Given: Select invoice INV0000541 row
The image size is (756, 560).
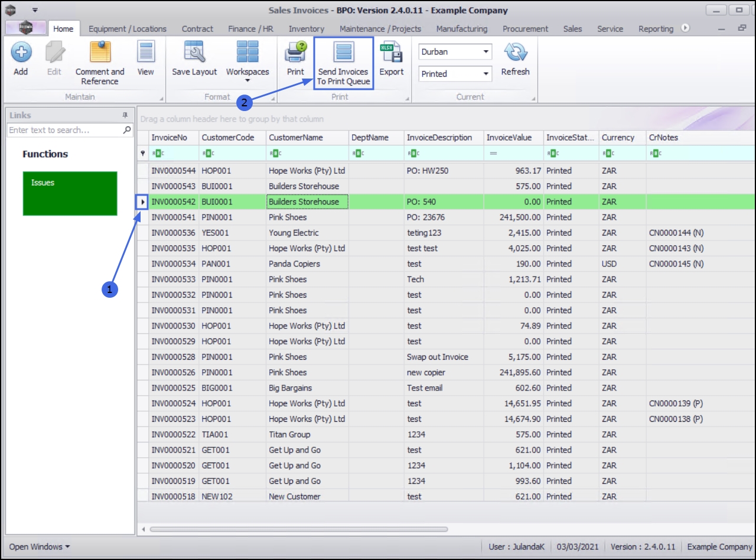Looking at the screenshot, I should [x=446, y=217].
